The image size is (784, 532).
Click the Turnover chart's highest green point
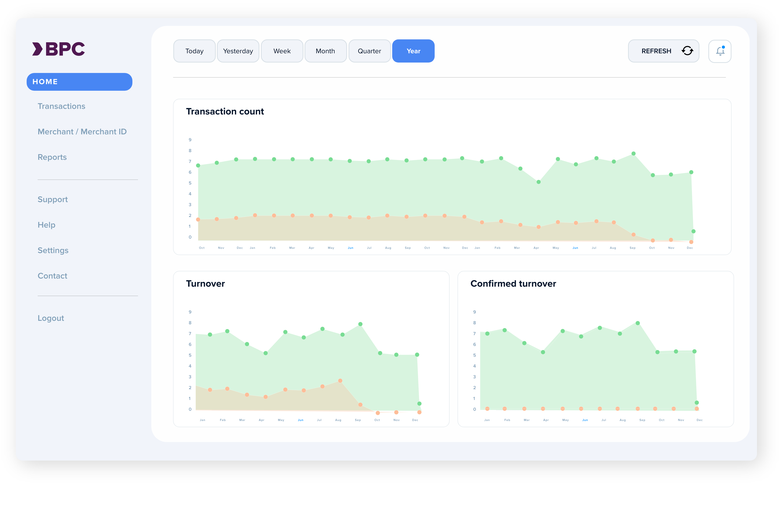click(360, 324)
